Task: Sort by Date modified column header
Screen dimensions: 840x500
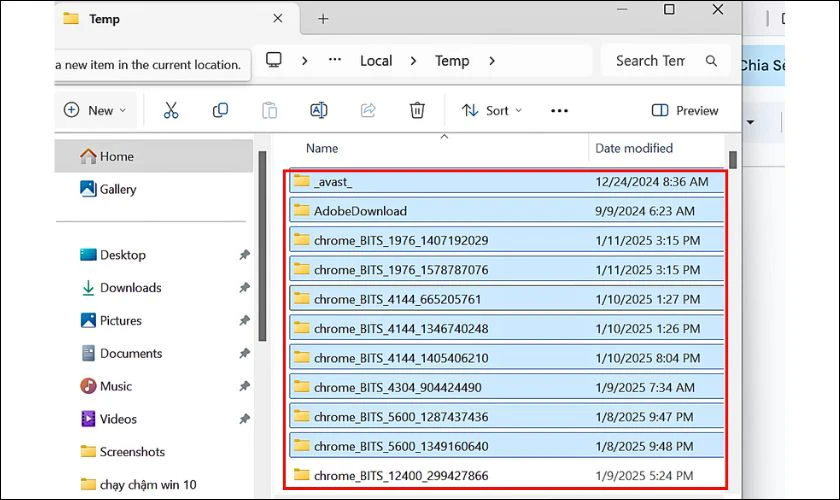Action: tap(634, 148)
